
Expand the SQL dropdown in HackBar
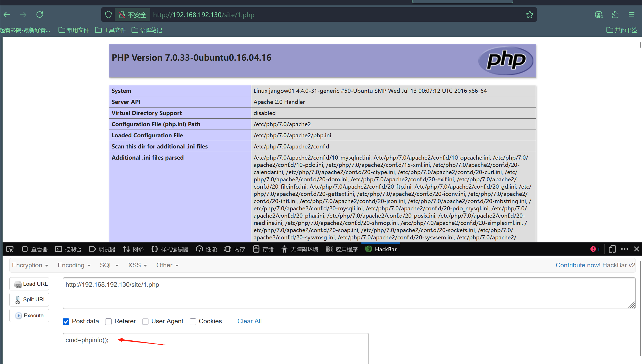click(109, 265)
